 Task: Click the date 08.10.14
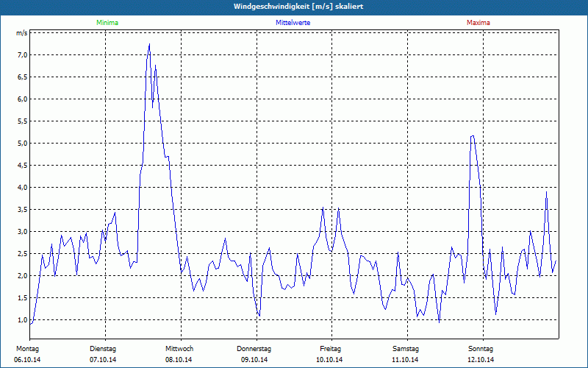click(179, 360)
